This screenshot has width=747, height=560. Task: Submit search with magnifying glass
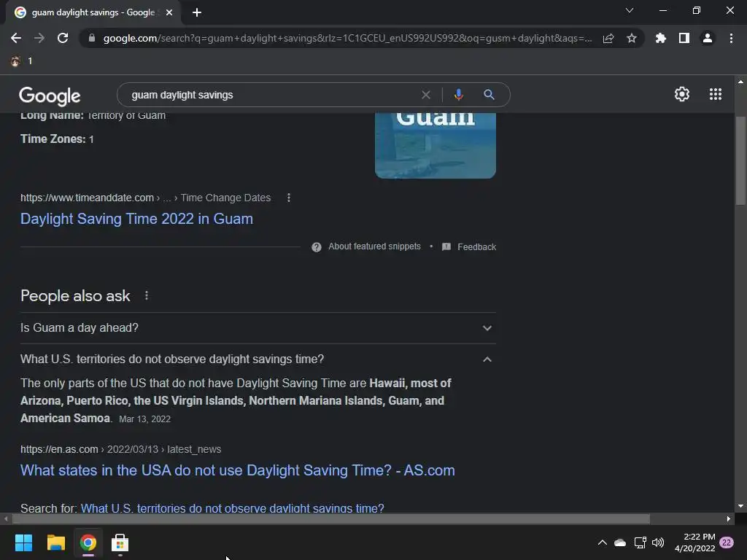(489, 95)
